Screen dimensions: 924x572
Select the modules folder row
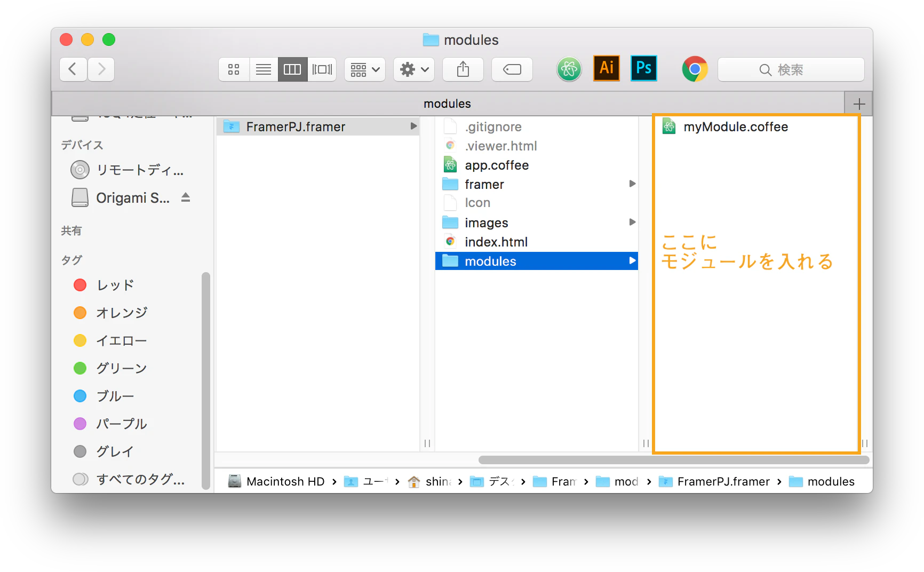[537, 261]
